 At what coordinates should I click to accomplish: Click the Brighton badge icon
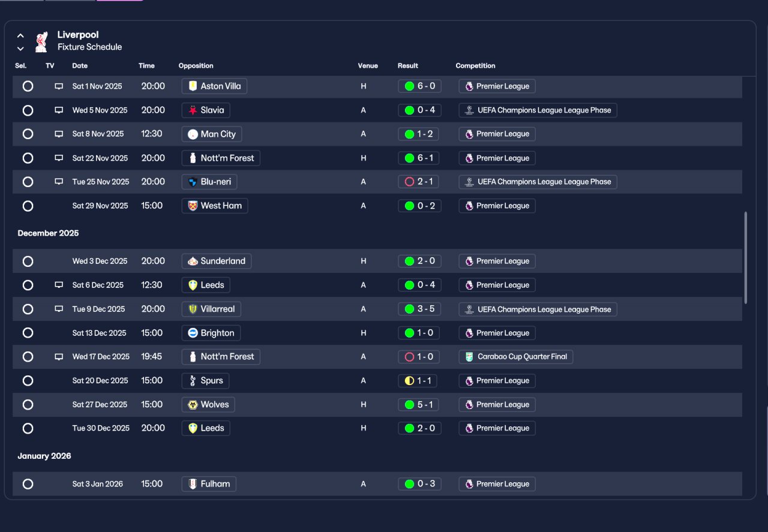click(x=193, y=333)
